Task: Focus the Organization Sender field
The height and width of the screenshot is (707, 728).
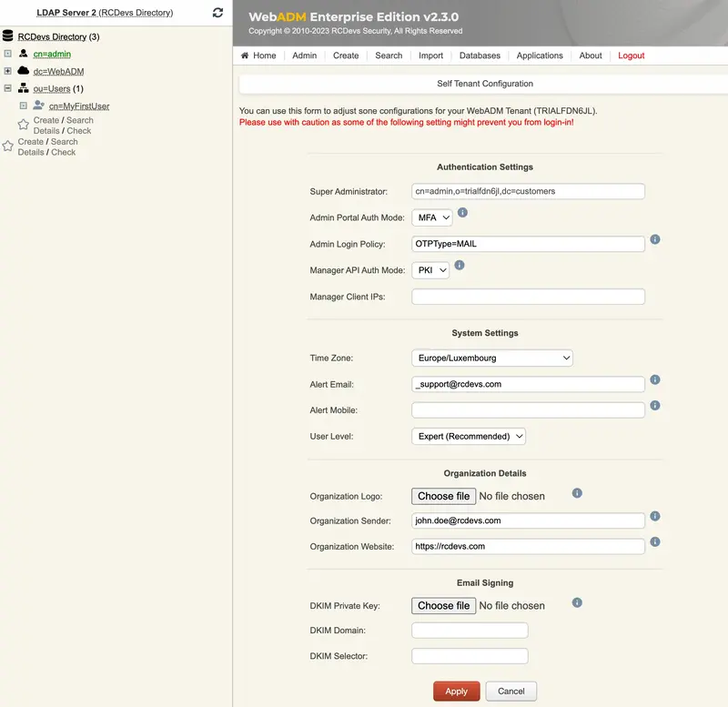Action: (528, 520)
